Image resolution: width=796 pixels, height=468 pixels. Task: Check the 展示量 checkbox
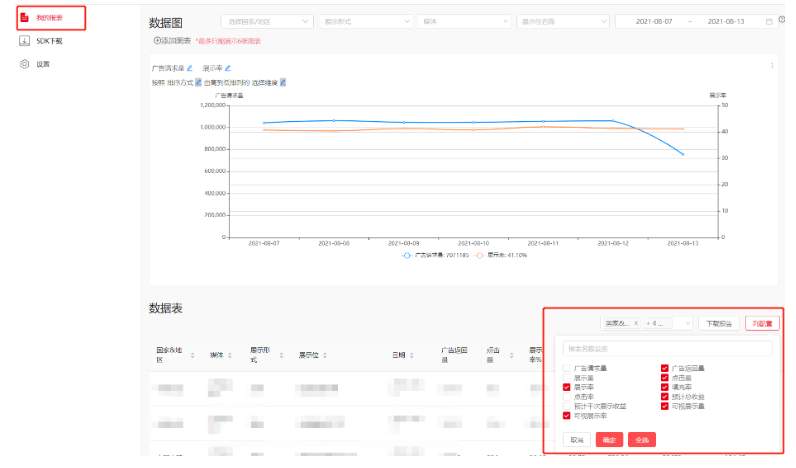click(567, 378)
